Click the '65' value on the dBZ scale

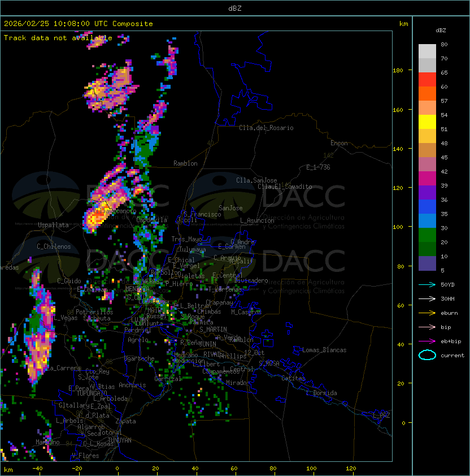click(x=444, y=72)
